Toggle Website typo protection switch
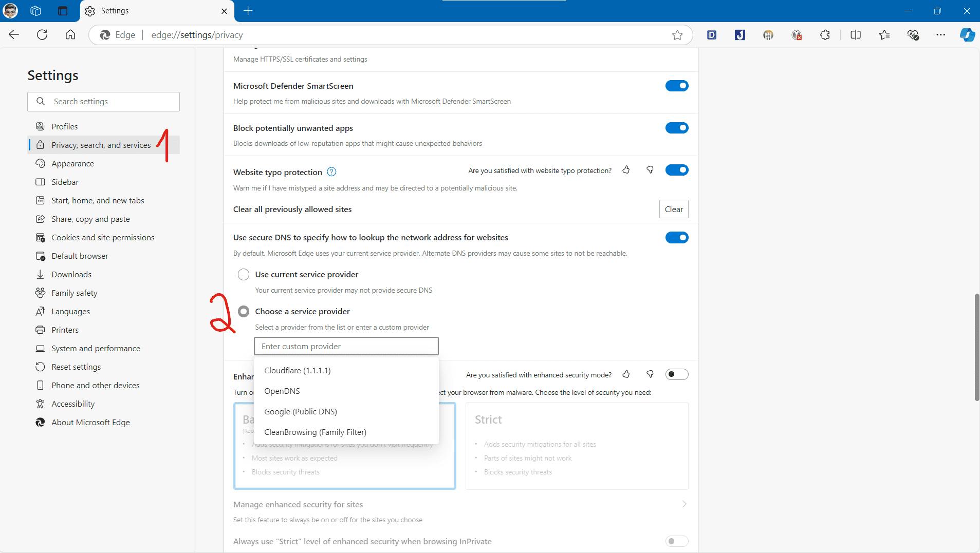The image size is (980, 553). [677, 170]
